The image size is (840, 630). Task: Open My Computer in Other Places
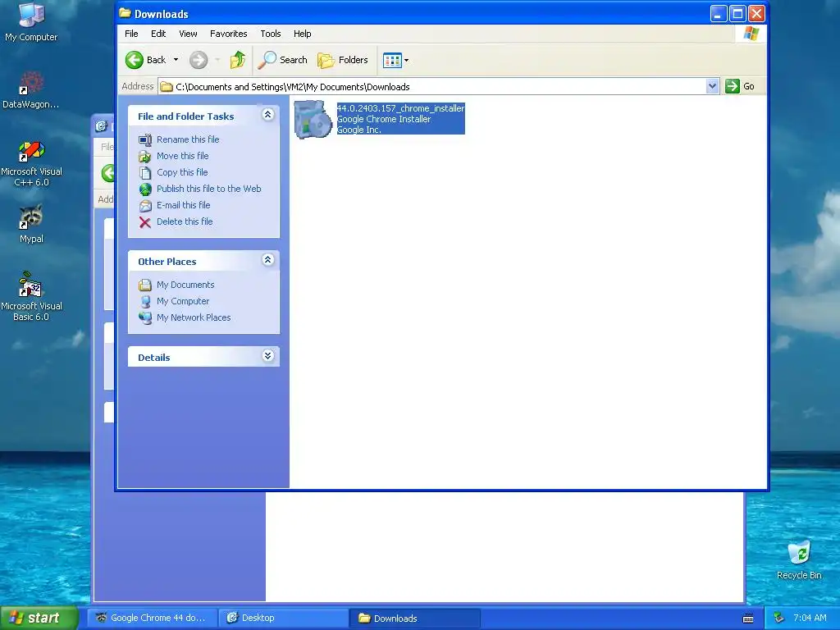[x=183, y=301]
